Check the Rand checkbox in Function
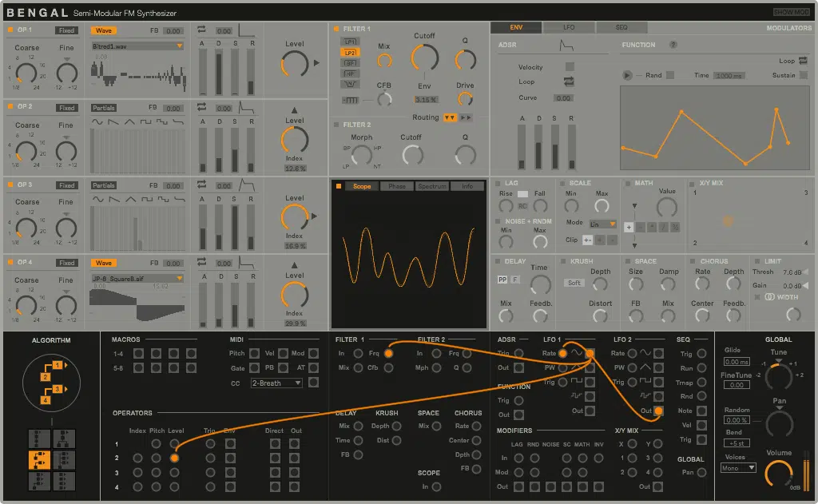Viewport: 818px width, 504px height. pyautogui.click(x=670, y=75)
